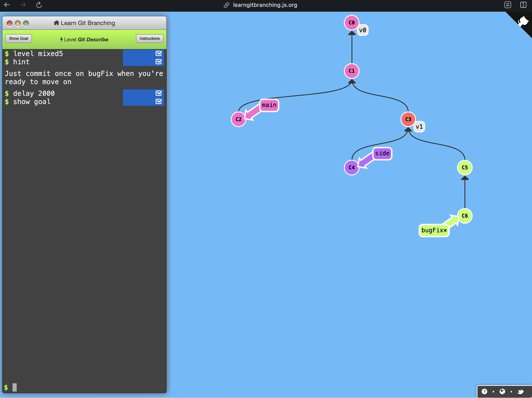Click the bugFix branch label
This screenshot has width=532, height=398.
click(x=434, y=230)
